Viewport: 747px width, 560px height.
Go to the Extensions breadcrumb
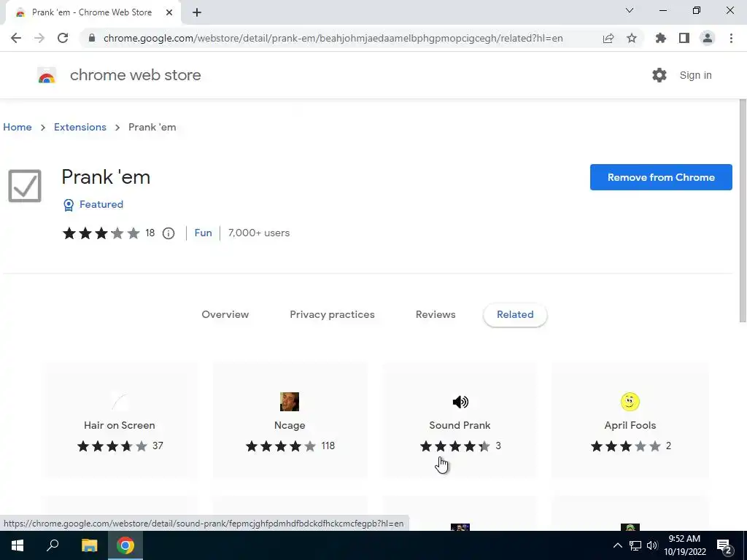pos(80,127)
